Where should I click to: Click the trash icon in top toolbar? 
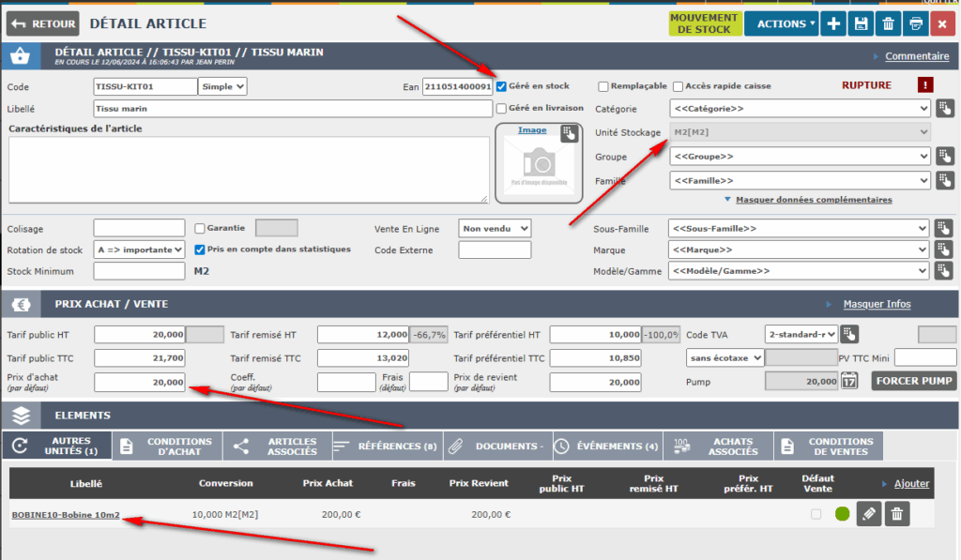coord(889,23)
